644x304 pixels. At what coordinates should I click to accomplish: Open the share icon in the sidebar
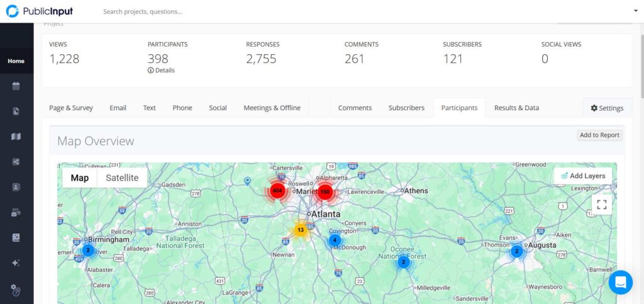16,162
